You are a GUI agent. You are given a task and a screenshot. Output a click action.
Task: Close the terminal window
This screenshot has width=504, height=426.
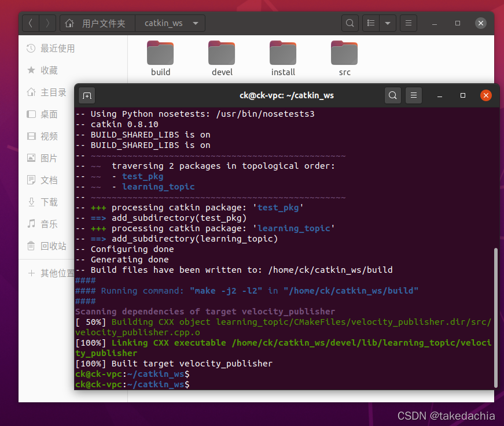coord(486,95)
